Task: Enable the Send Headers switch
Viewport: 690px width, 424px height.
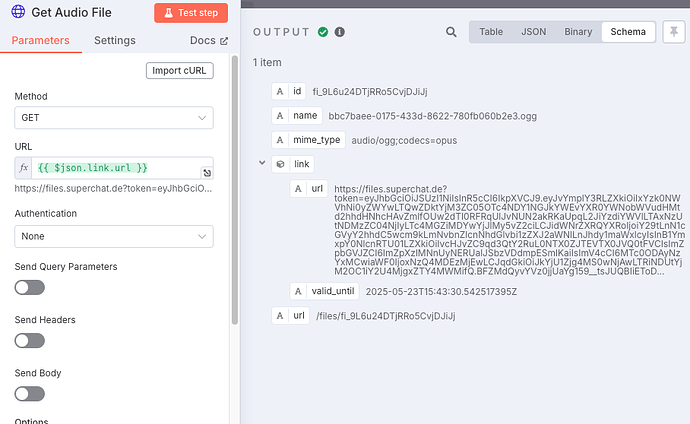Action: click(29, 341)
